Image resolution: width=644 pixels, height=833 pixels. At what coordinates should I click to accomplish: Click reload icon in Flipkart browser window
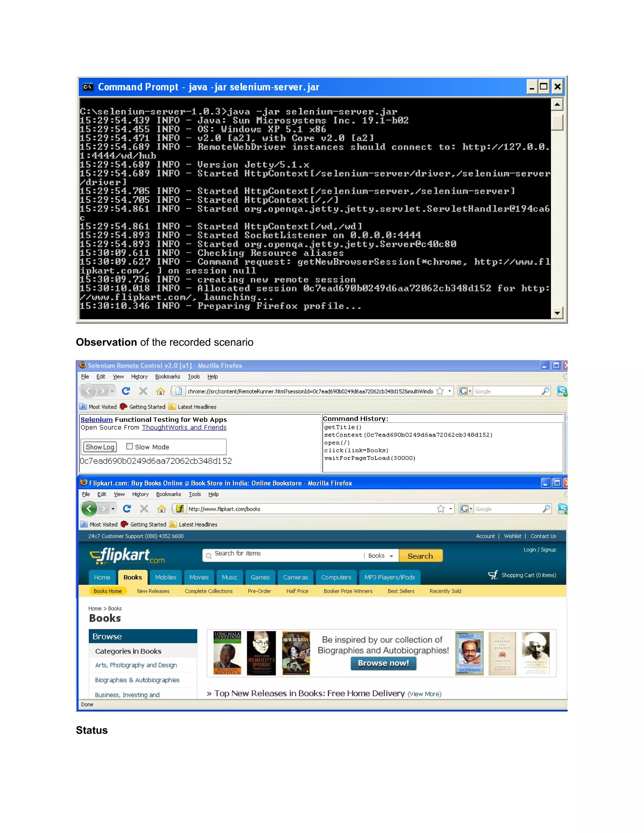point(127,509)
